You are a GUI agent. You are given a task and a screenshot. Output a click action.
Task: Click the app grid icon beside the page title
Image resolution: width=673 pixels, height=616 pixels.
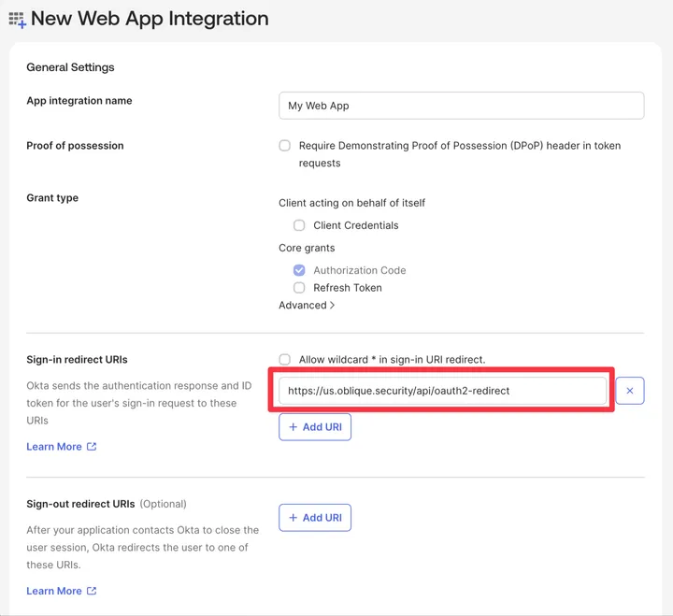click(18, 20)
